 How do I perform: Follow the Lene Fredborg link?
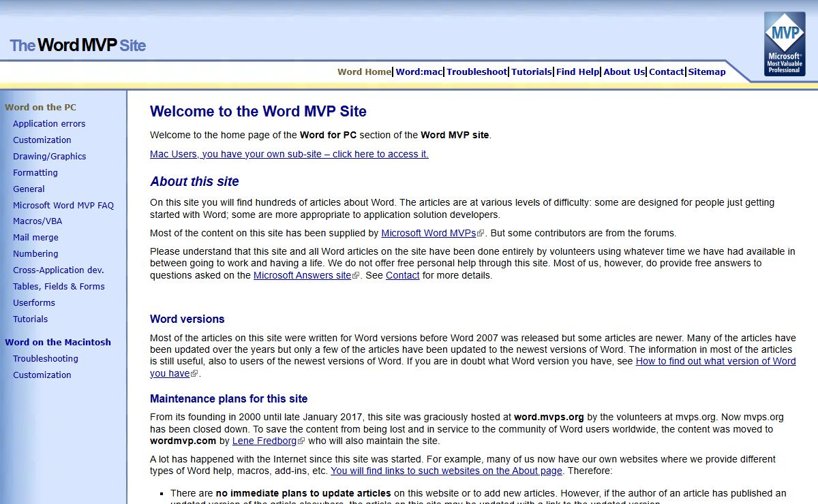(266, 441)
